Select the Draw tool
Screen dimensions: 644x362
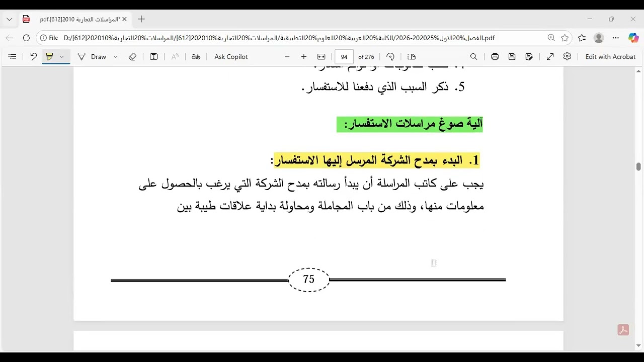92,57
